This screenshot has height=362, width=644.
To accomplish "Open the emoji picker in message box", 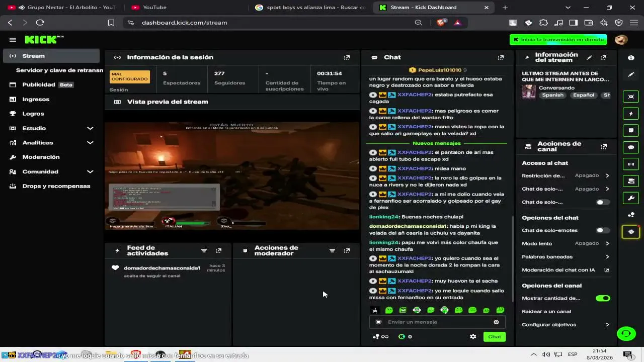I will click(x=496, y=322).
